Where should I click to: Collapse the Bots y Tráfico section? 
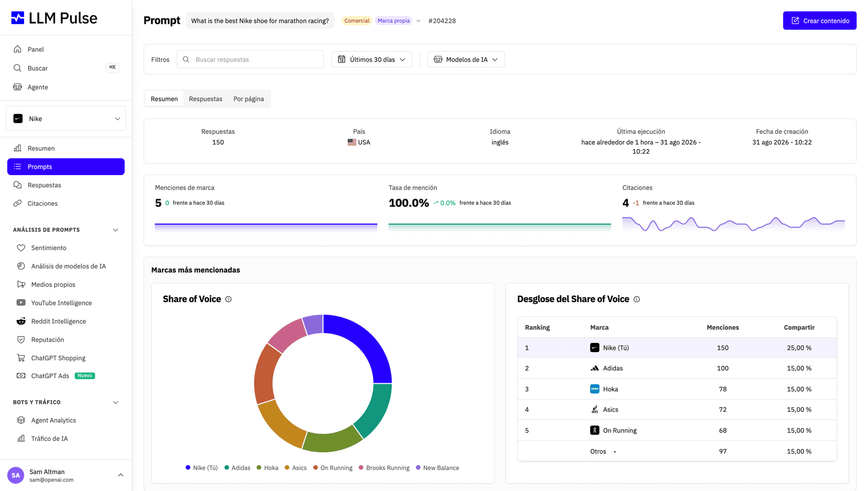115,402
